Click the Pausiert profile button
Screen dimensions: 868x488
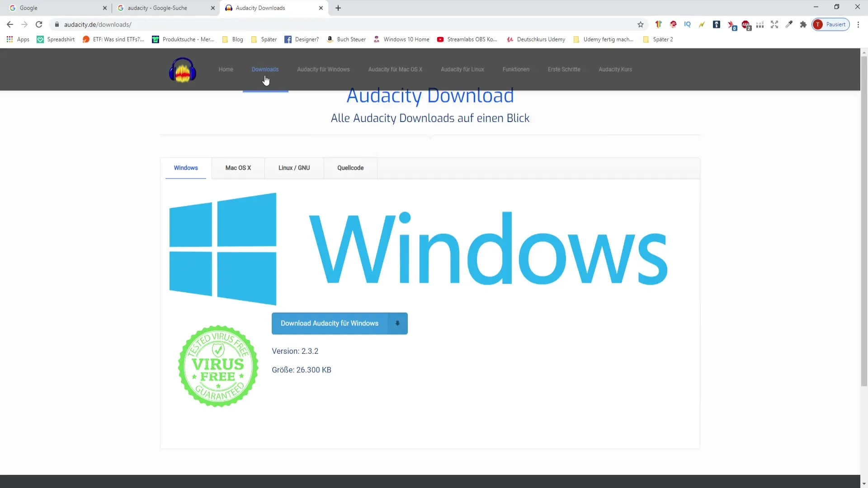[x=830, y=24]
